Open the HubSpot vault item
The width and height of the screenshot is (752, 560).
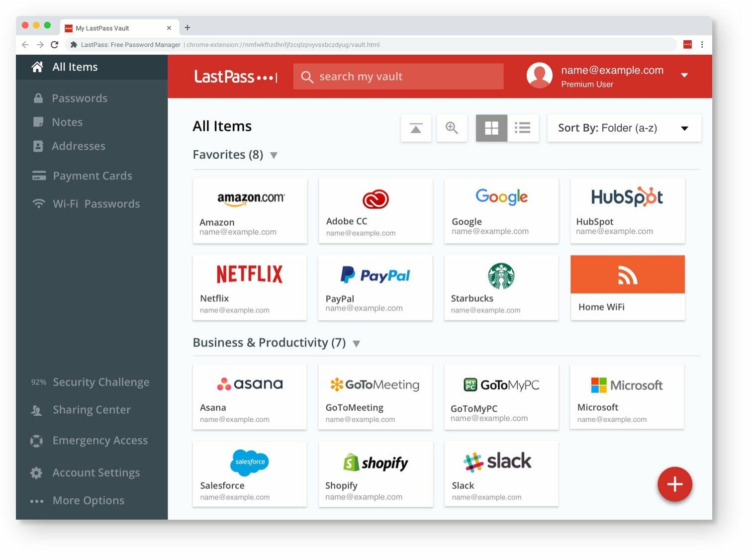[627, 211]
